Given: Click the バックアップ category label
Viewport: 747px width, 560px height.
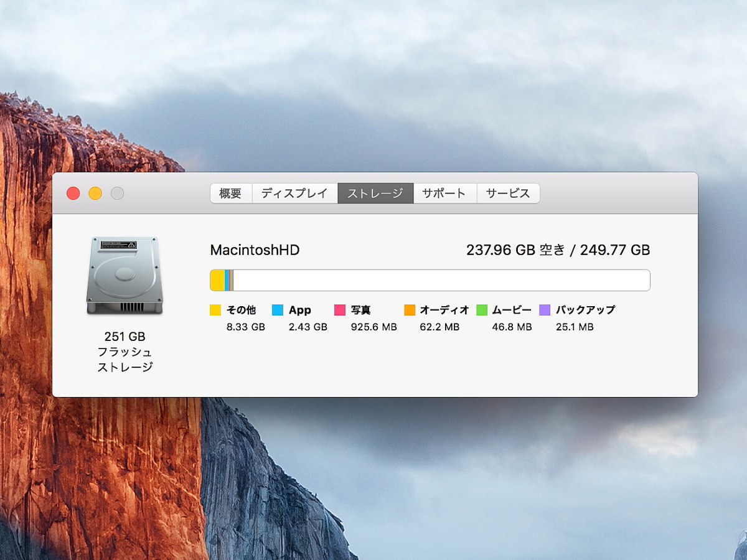Looking at the screenshot, I should pos(585,310).
